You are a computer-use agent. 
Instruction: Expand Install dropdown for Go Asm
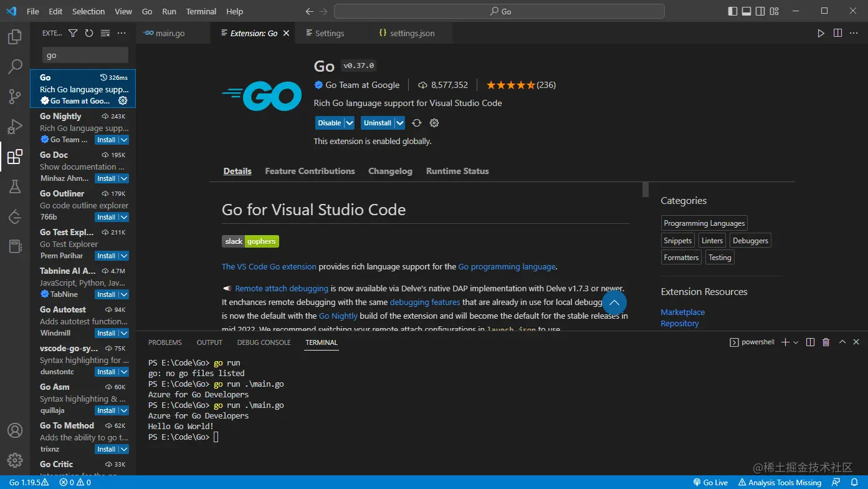[124, 410]
